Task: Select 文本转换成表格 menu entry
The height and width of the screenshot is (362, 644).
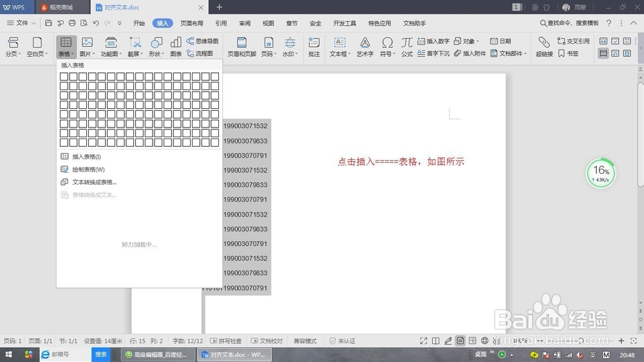Action: pyautogui.click(x=139, y=182)
